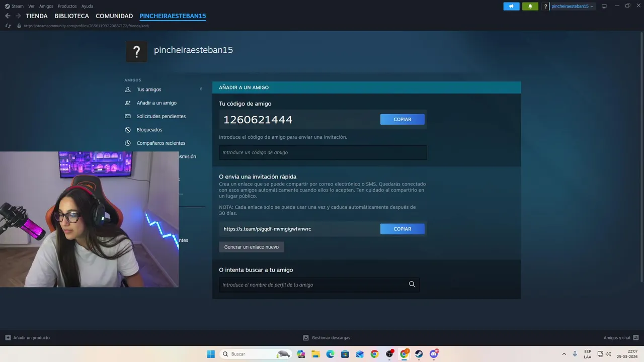Copy the invite link with COPIAR
The width and height of the screenshot is (644, 362).
(x=403, y=229)
